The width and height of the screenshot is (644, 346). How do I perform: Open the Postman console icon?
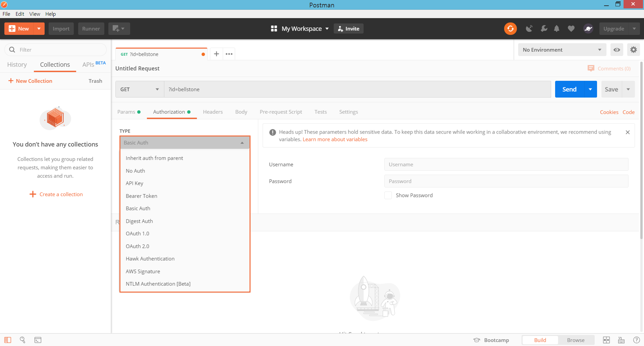(38, 340)
